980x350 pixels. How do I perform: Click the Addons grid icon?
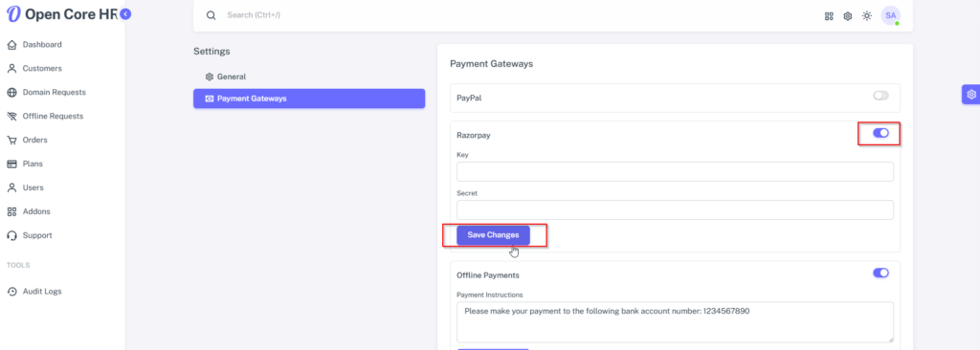coord(11,212)
